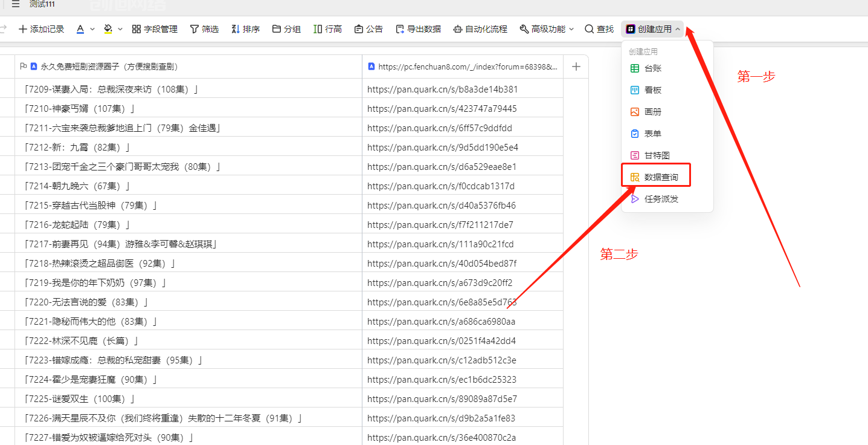868x445 pixels.
Task: Open the hamburger menu beside 测试111
Action: coord(16,4)
